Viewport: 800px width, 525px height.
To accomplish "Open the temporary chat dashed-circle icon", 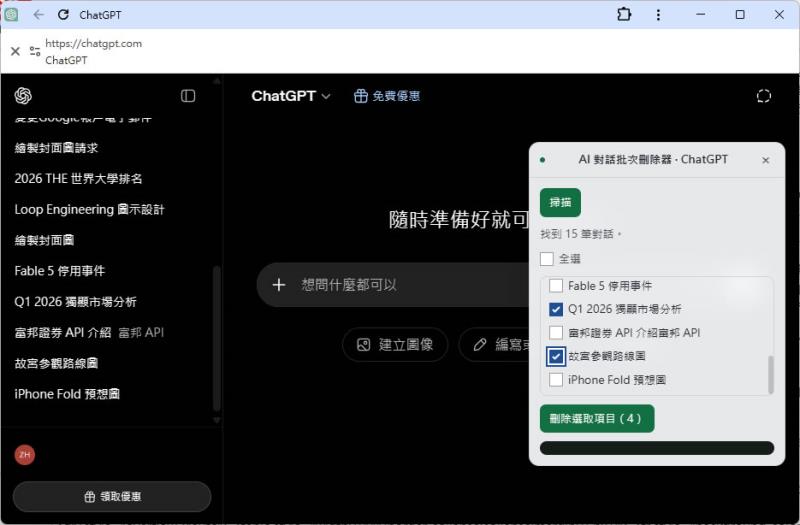I will point(763,96).
